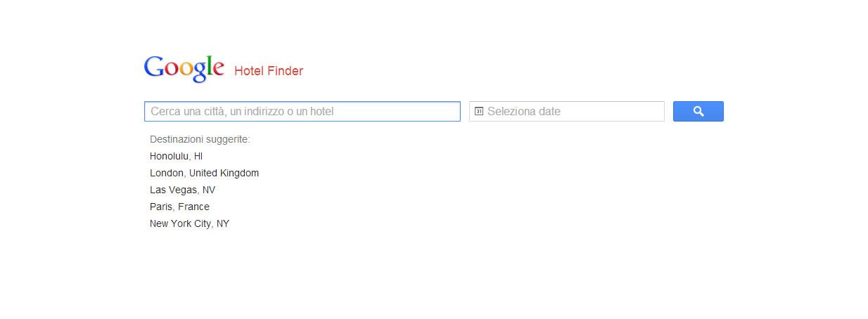
Task: Click the Google logo
Action: 184,68
